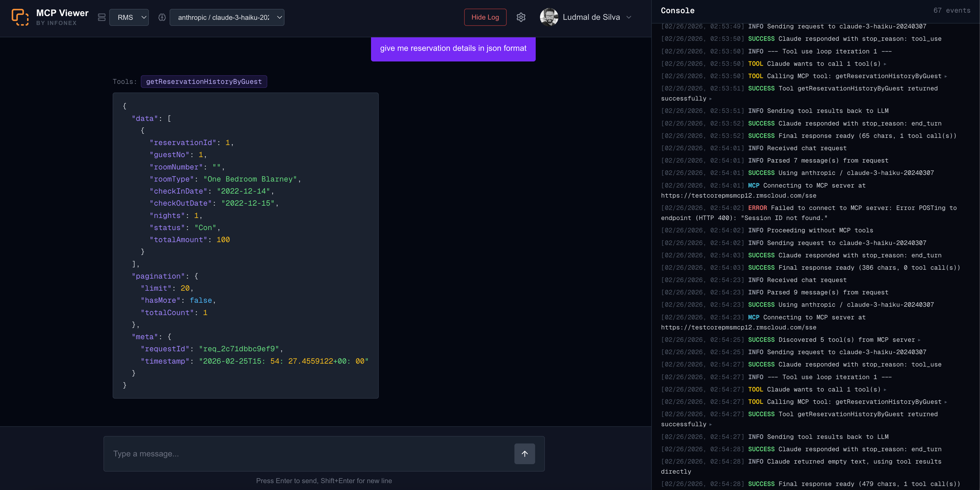The width and height of the screenshot is (980, 490).
Task: Expand the 'Claude wants to call 1 tool(s)' entry
Action: [x=885, y=64]
